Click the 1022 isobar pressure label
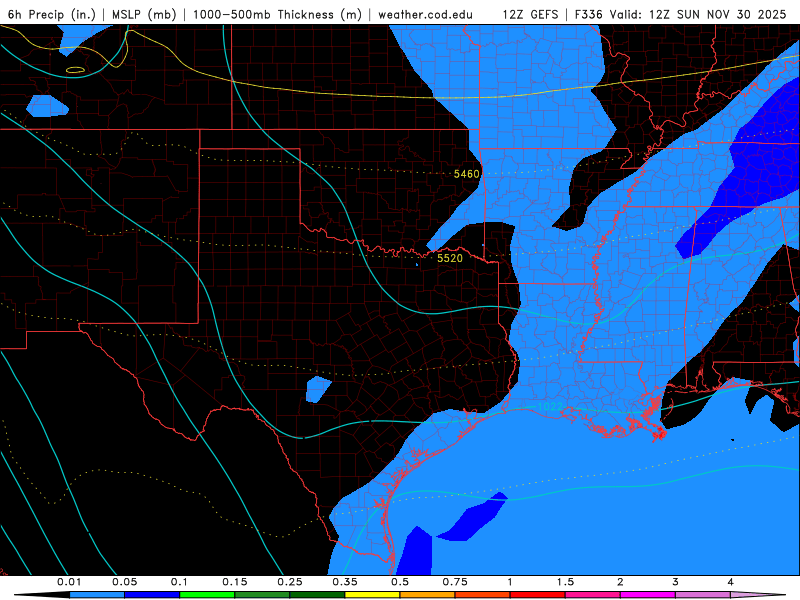This screenshot has height=600, width=800. 550,407
